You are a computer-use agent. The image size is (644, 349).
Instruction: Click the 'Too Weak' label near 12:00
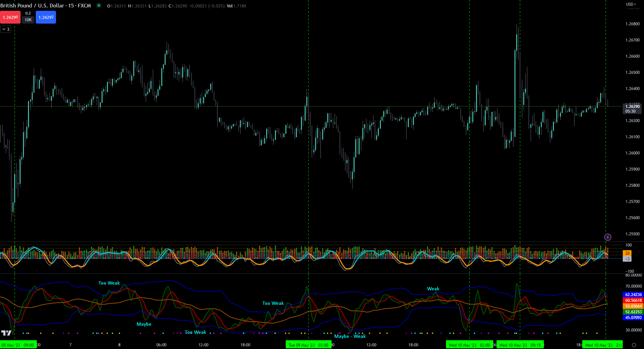coord(195,332)
